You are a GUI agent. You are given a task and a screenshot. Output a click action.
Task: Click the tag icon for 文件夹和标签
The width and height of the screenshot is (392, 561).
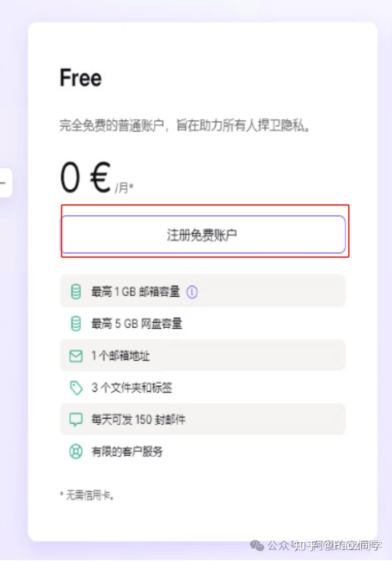pos(76,388)
